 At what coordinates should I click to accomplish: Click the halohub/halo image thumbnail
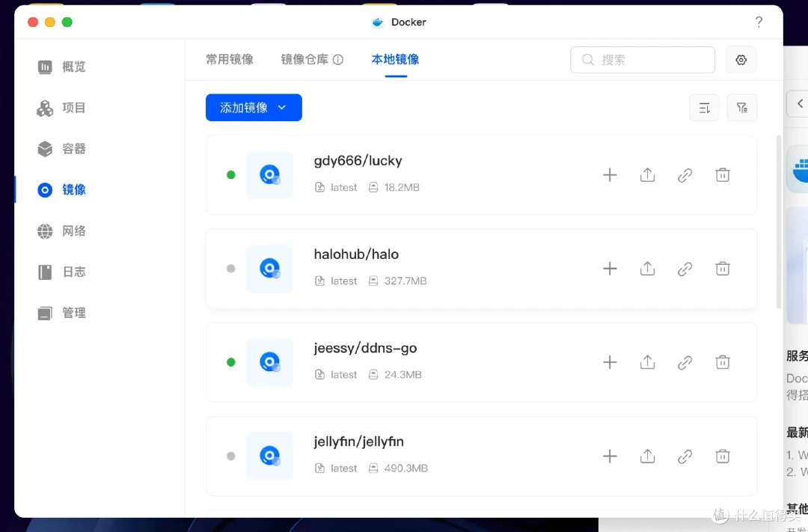click(269, 269)
